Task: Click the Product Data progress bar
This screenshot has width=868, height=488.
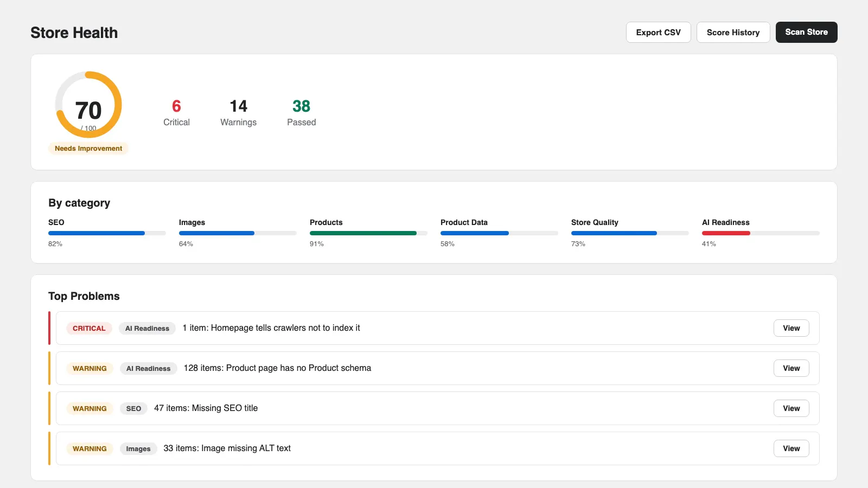Action: coord(499,233)
